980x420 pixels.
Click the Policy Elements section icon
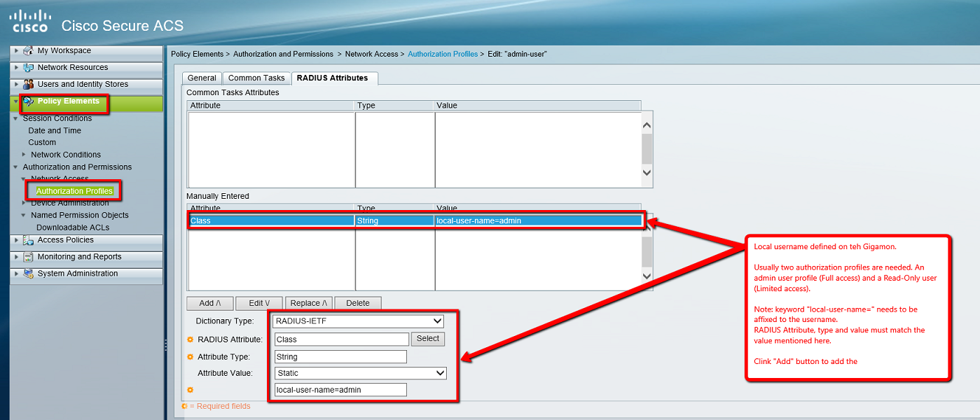coord(28,101)
